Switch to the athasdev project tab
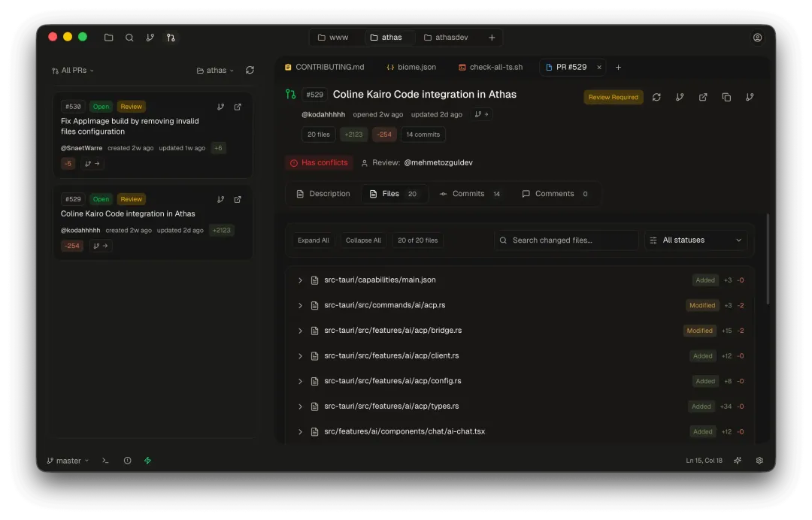This screenshot has width=812, height=520. [446, 38]
